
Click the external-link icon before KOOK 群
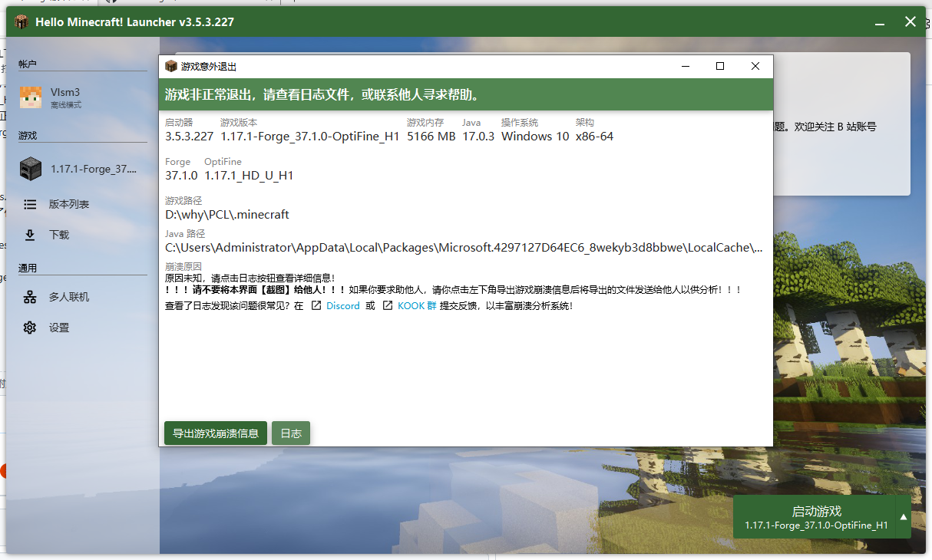click(388, 305)
